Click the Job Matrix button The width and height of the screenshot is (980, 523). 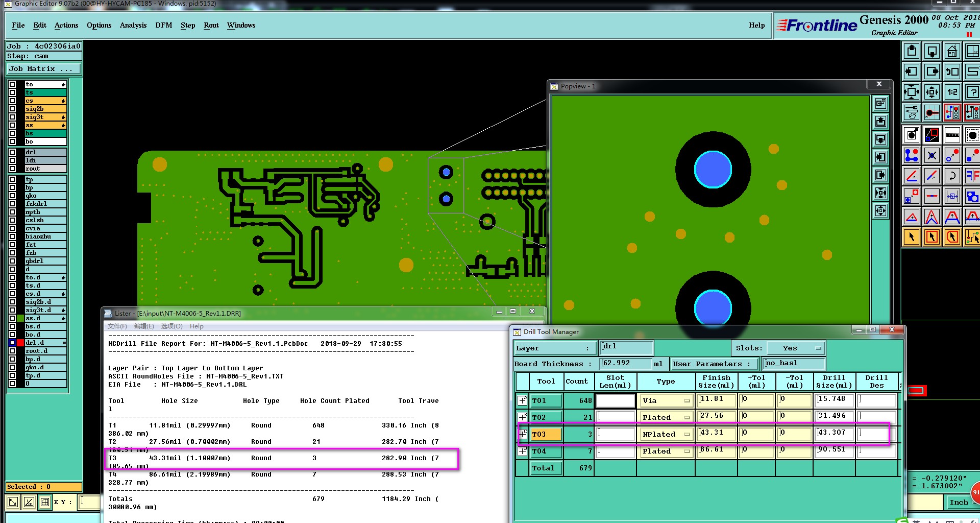click(x=43, y=69)
